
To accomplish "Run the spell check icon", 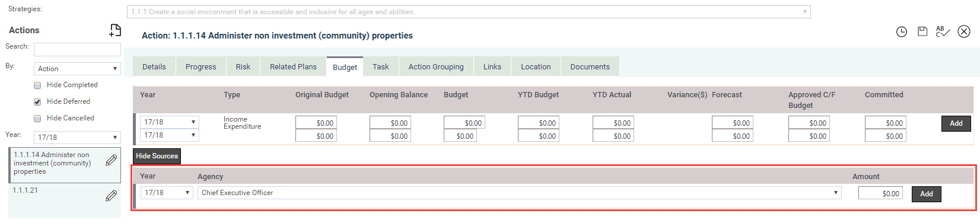I will click(943, 31).
